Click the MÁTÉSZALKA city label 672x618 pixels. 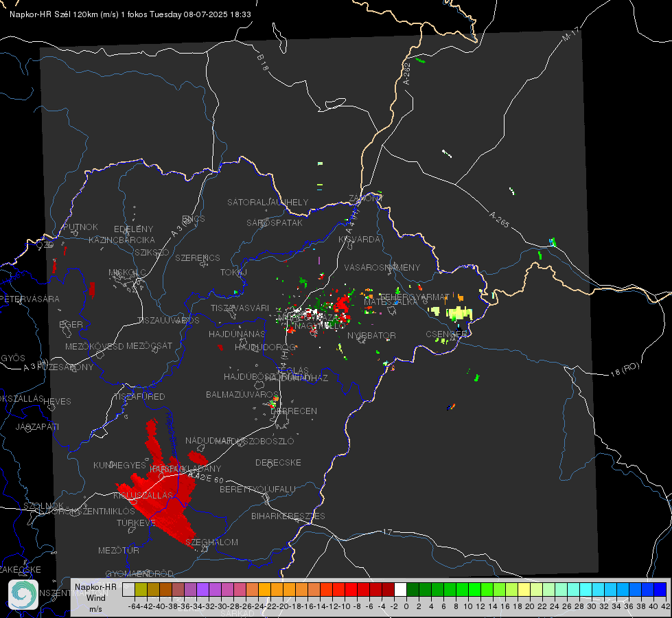[391, 302]
